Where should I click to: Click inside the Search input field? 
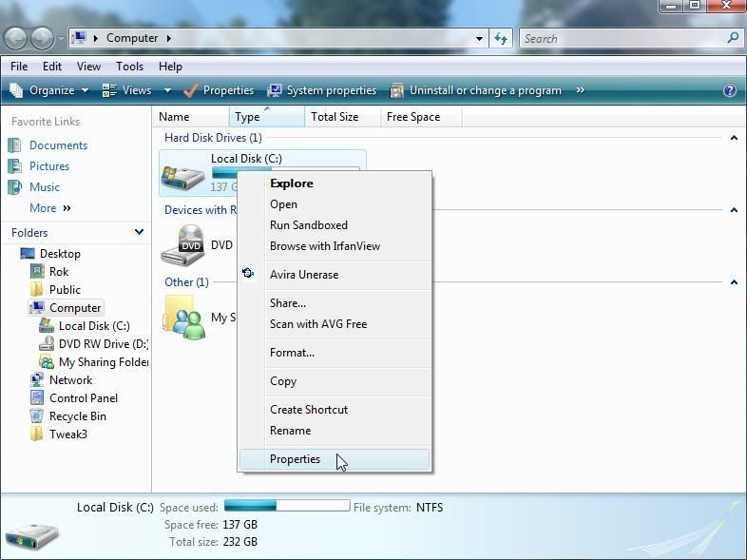624,39
